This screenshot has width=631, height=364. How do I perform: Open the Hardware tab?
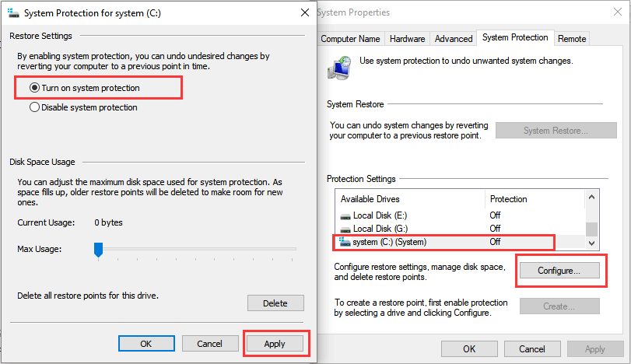(x=407, y=38)
